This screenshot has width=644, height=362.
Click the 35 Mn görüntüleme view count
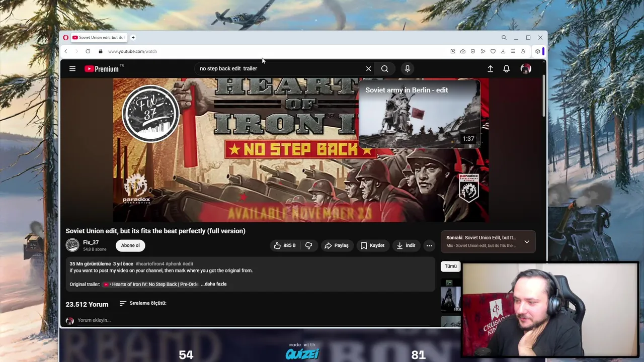(90, 264)
